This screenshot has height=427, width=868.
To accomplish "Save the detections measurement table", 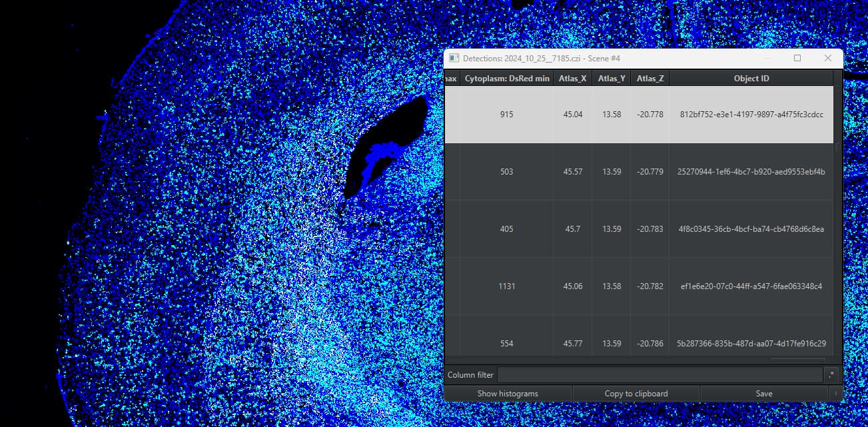I will click(x=763, y=393).
